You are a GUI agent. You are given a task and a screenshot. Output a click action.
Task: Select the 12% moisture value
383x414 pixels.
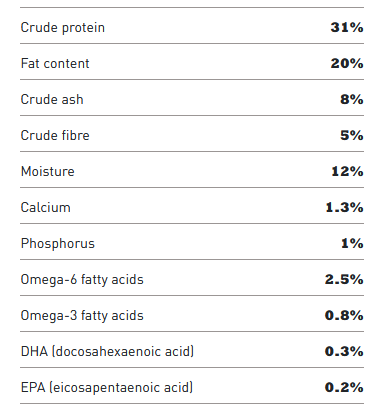click(x=347, y=171)
